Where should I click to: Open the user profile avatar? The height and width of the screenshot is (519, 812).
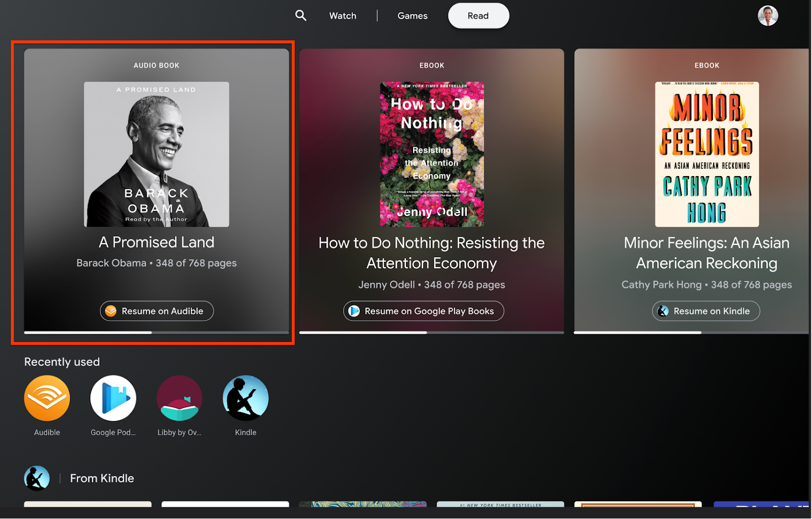coord(767,16)
